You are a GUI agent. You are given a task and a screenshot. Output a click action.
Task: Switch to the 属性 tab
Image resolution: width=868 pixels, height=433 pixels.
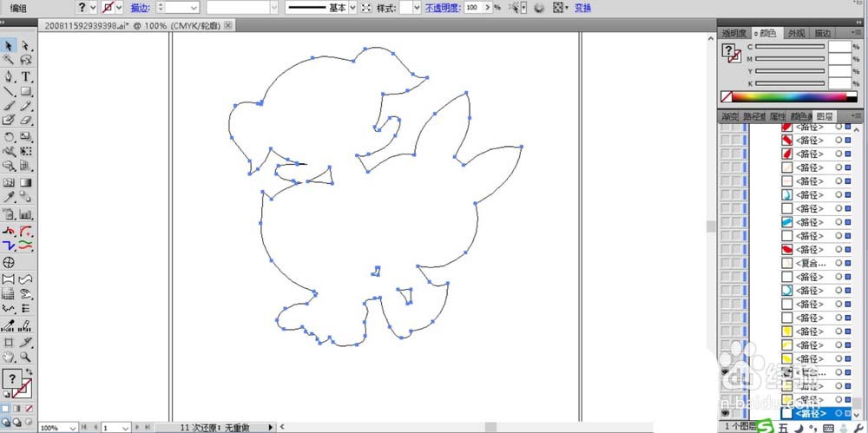click(x=778, y=117)
